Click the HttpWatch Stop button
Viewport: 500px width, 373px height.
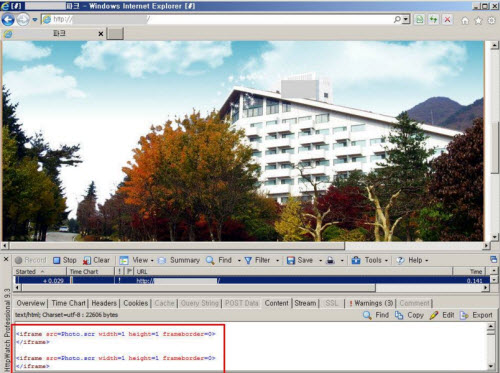[x=65, y=260]
